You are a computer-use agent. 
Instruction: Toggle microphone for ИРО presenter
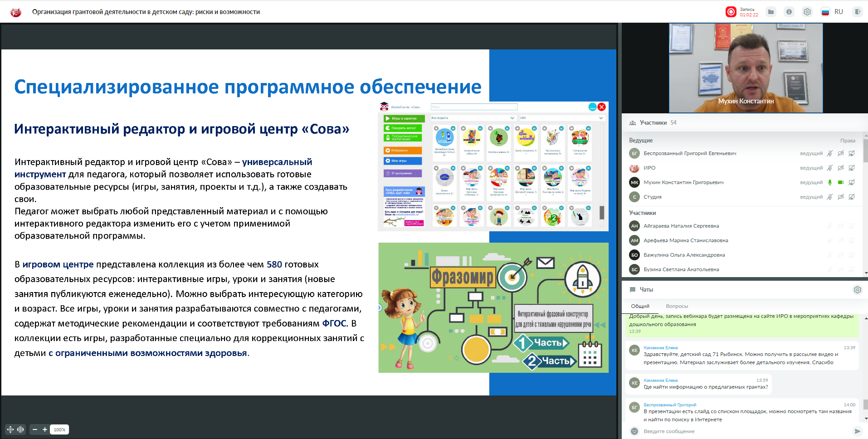829,168
